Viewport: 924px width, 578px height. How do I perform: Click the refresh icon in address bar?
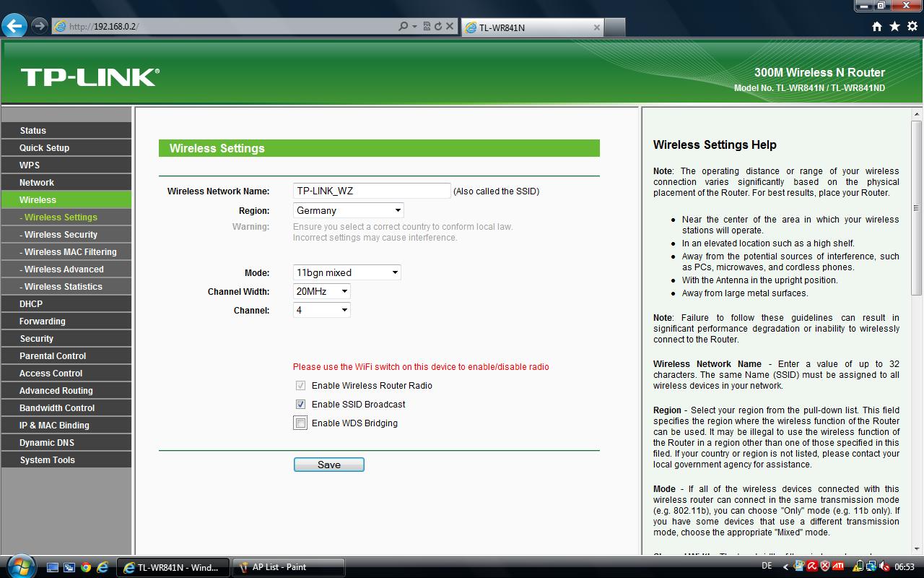coord(437,27)
